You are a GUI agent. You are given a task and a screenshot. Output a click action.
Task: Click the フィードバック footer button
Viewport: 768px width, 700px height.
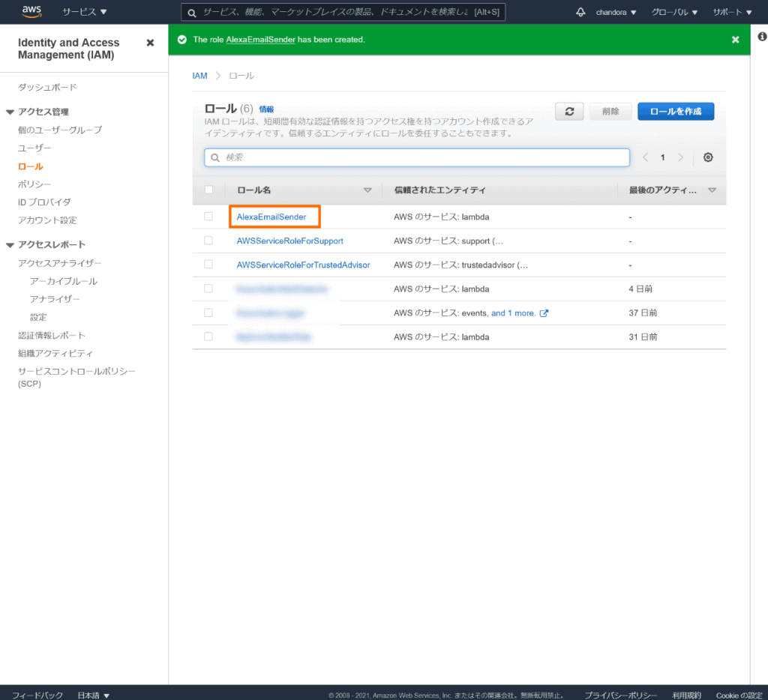37,695
